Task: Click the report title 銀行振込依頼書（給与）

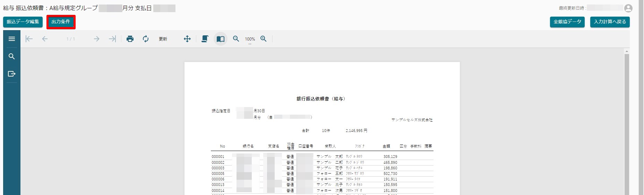Action: [321, 99]
